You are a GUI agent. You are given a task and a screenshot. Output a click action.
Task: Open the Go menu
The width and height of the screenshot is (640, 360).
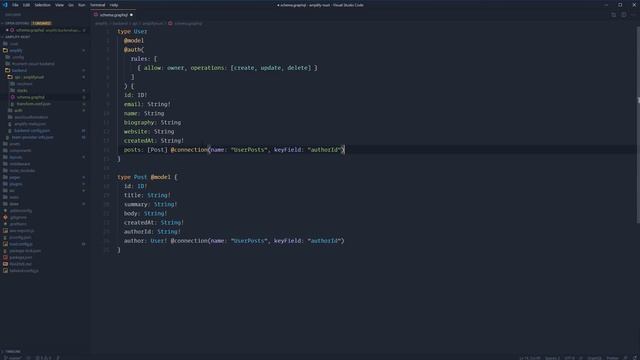click(x=71, y=5)
